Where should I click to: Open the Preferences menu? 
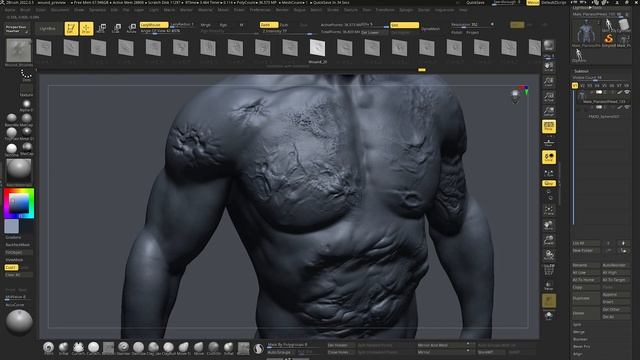pyautogui.click(x=260, y=10)
